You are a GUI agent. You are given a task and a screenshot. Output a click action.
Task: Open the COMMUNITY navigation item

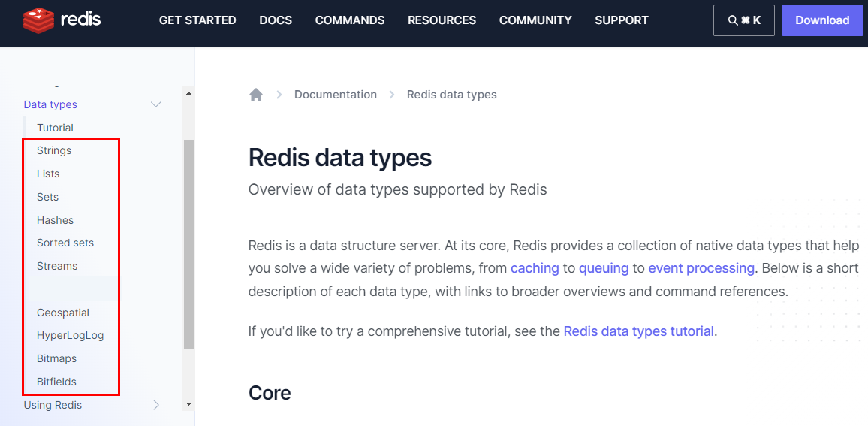[535, 20]
